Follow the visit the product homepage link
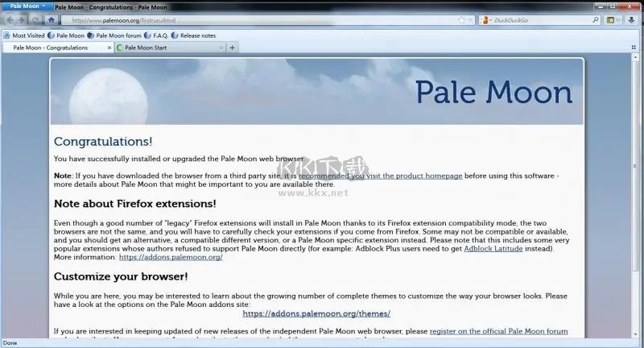This screenshot has width=644, height=348. (380, 176)
